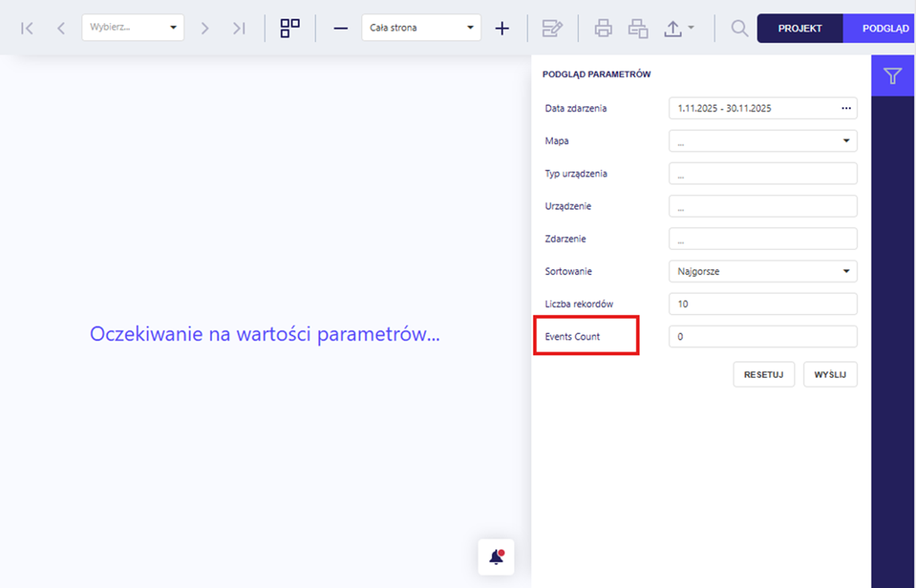Print the report
Viewport: 916px width, 588px height.
coord(603,28)
